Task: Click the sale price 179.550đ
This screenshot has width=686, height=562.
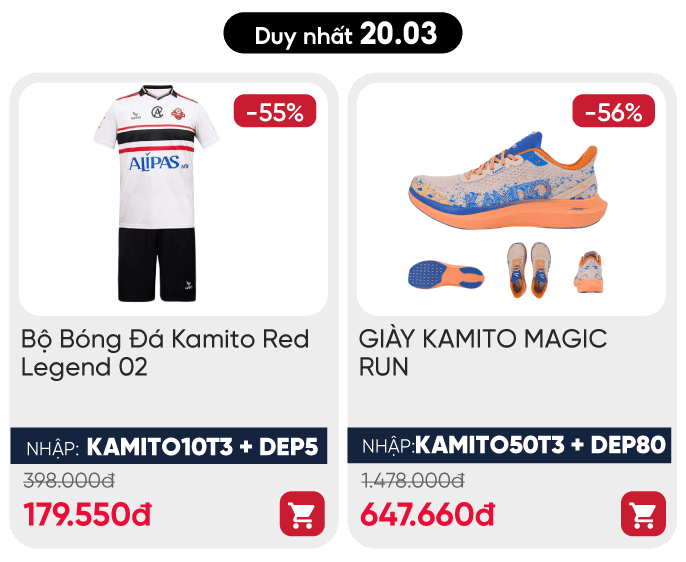Action: coord(88,514)
